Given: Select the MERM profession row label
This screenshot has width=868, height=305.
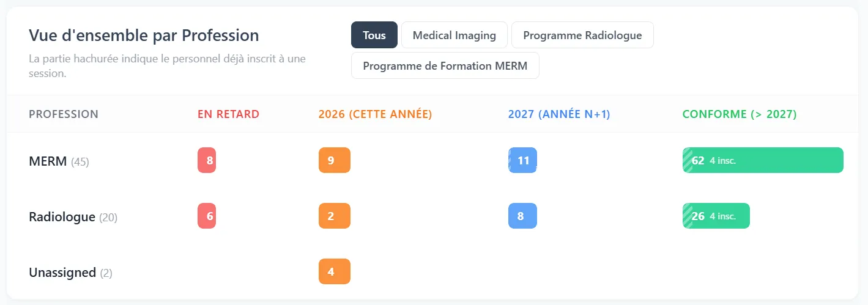Looking at the screenshot, I should click(59, 161).
